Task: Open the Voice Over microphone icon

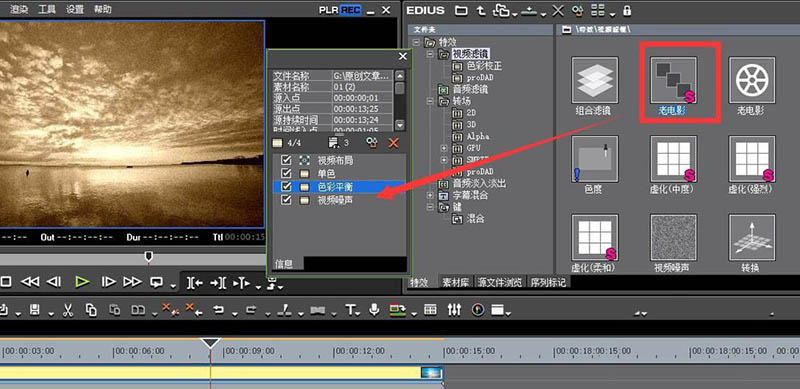Action: [374, 309]
